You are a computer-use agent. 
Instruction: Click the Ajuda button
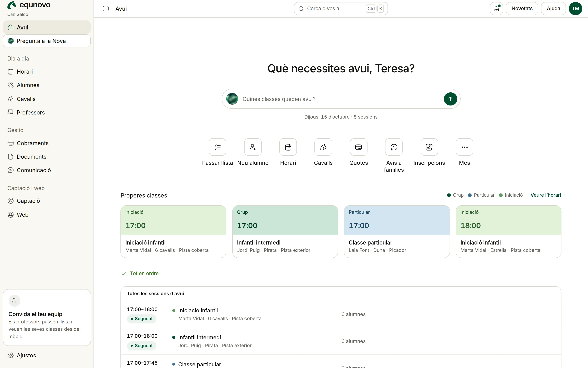tap(553, 9)
